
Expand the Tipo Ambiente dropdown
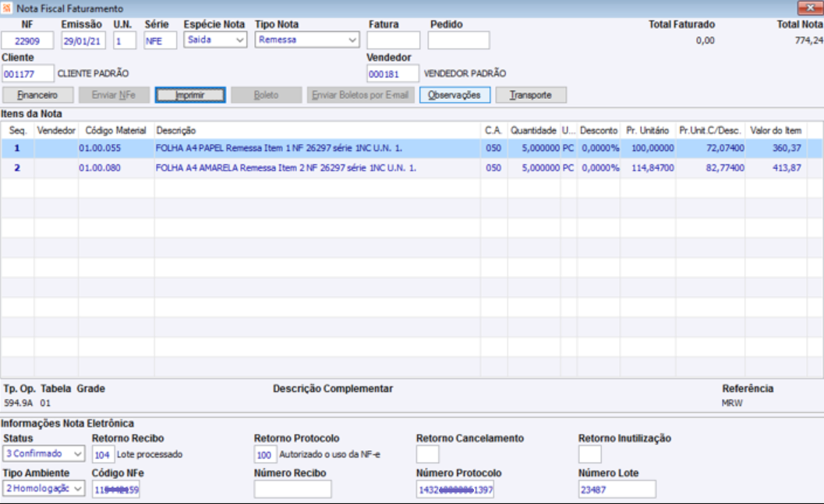[x=78, y=488]
